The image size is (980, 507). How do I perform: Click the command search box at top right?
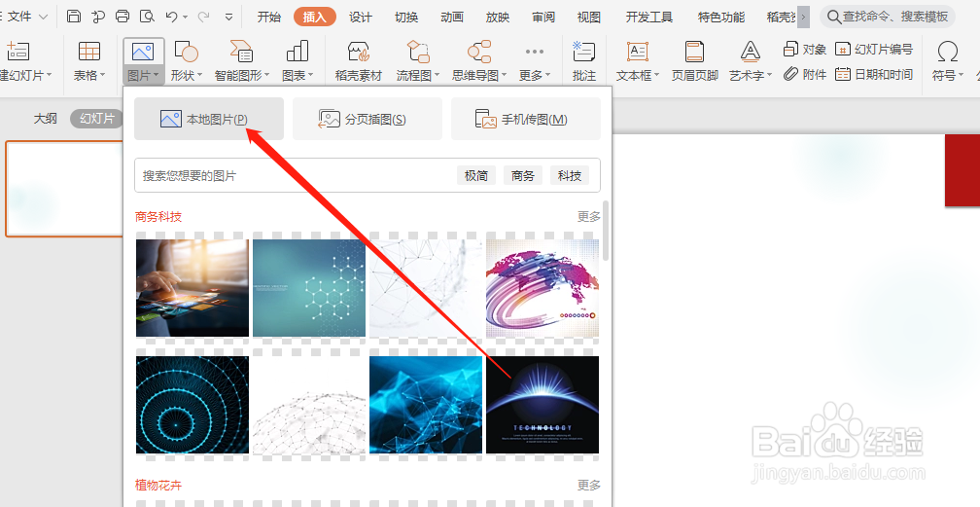[888, 17]
